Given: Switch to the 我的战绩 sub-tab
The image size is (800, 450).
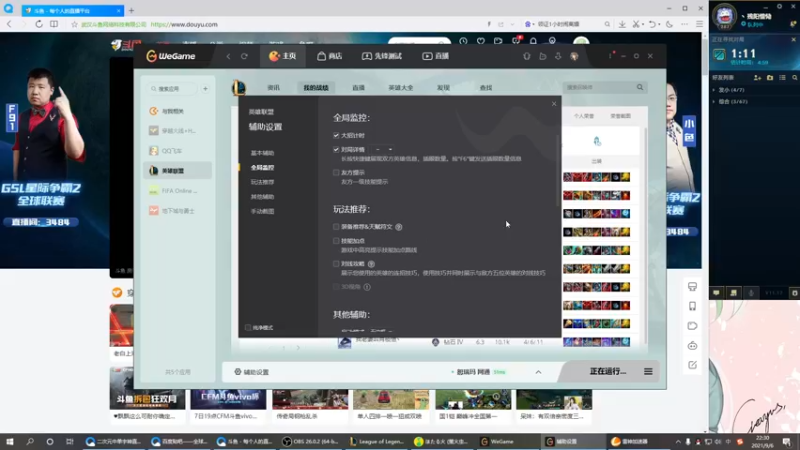Looking at the screenshot, I should pyautogui.click(x=316, y=88).
